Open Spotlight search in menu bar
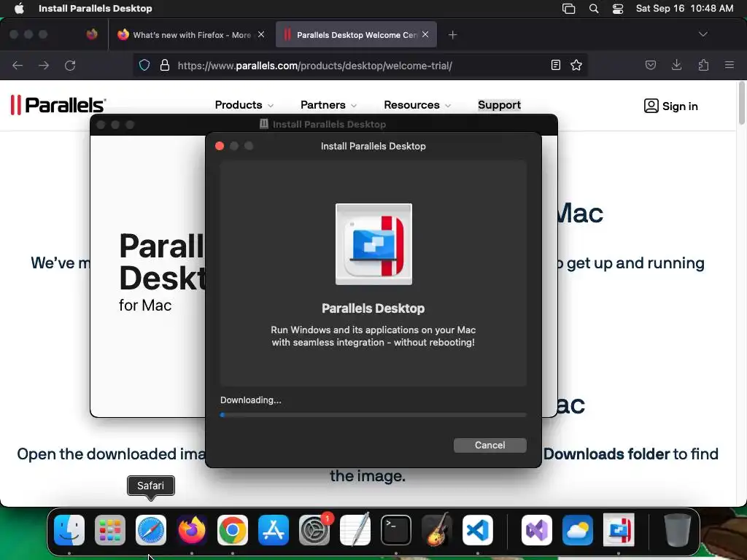This screenshot has height=560, width=747. pos(594,9)
